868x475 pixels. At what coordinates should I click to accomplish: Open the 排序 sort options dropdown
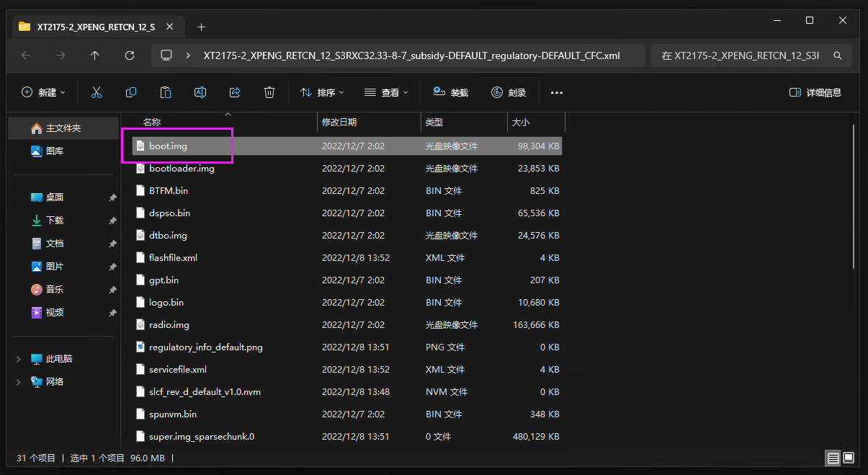[322, 92]
